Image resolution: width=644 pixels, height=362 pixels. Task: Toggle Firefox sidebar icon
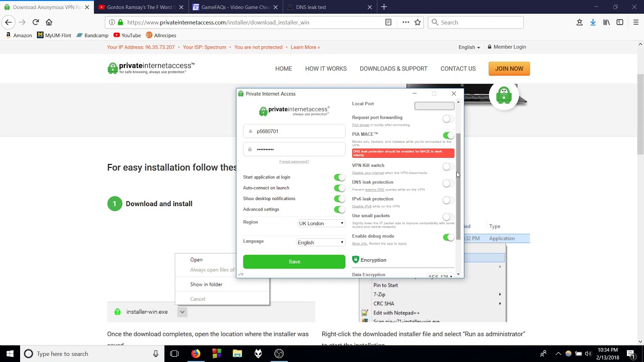[x=620, y=22]
